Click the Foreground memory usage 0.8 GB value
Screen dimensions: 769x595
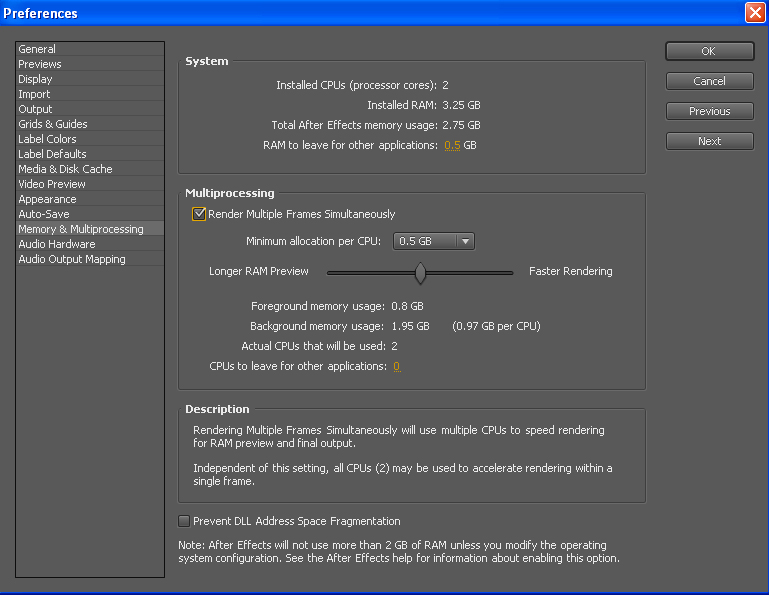[x=407, y=306]
